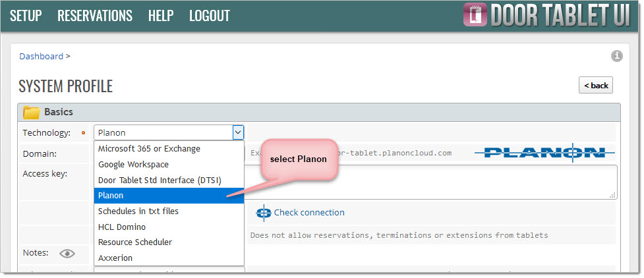Click the Access key label
Screen dimensions: 644x278
(x=45, y=174)
